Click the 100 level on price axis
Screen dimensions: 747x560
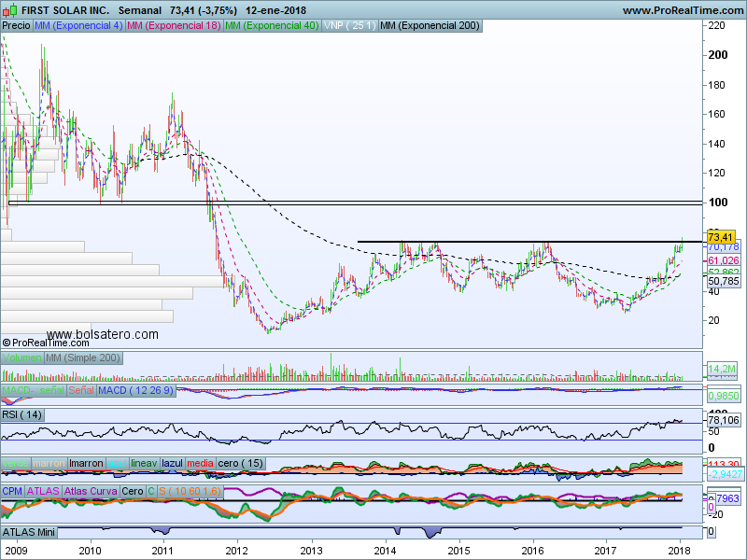[718, 203]
